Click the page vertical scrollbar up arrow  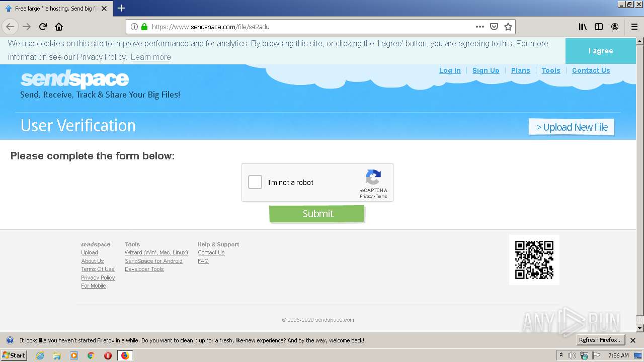[640, 42]
